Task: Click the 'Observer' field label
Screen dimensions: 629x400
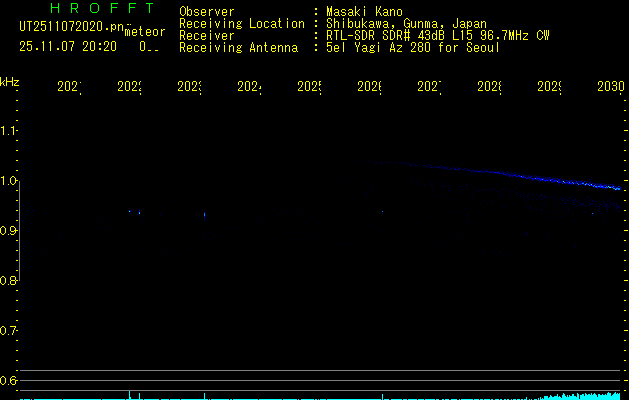Action: [x=207, y=12]
